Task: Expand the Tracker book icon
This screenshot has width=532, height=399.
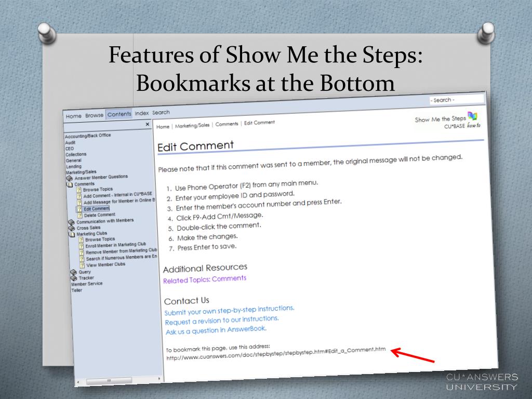Action: point(74,278)
